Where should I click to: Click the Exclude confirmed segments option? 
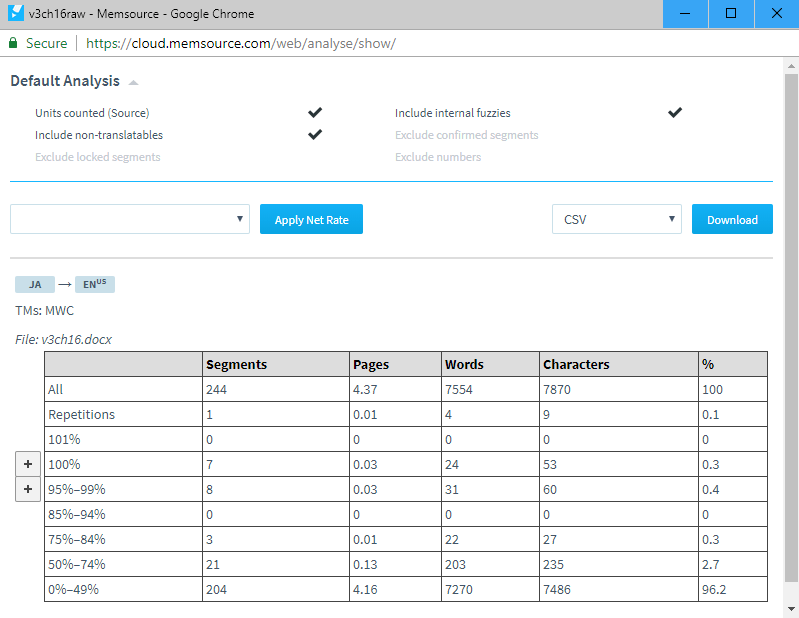(x=466, y=135)
